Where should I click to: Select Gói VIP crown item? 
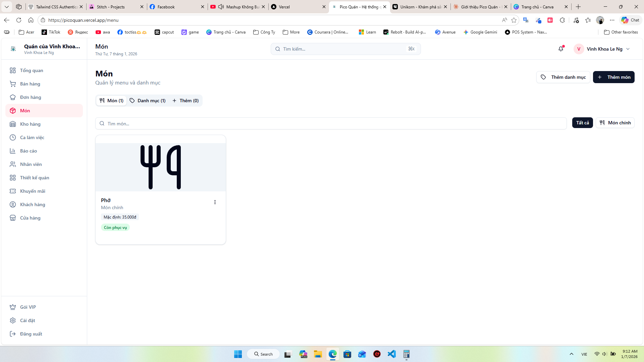pyautogui.click(x=28, y=307)
